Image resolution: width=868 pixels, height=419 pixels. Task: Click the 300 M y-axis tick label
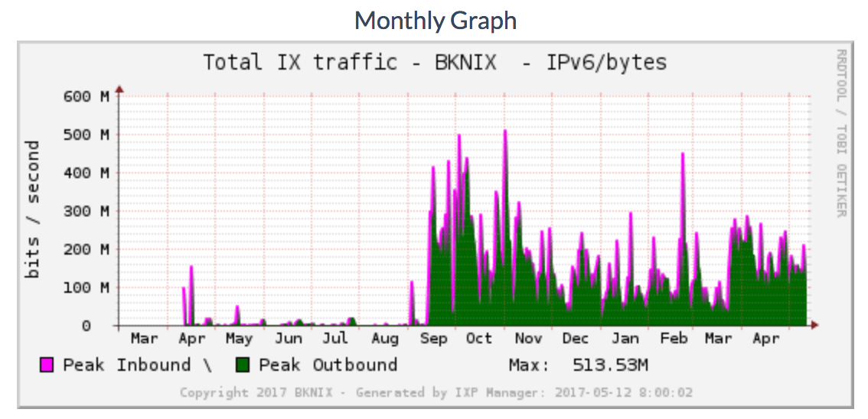click(x=87, y=211)
